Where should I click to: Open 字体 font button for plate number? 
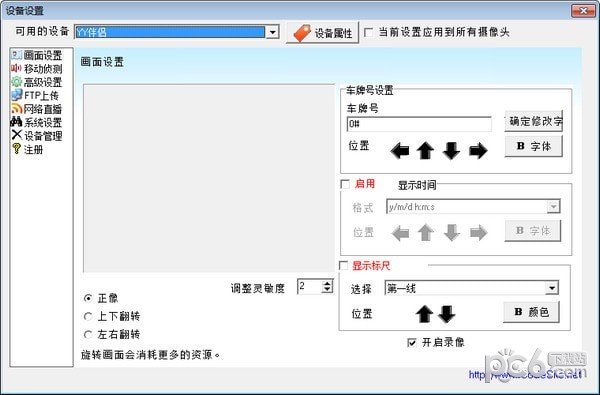533,146
